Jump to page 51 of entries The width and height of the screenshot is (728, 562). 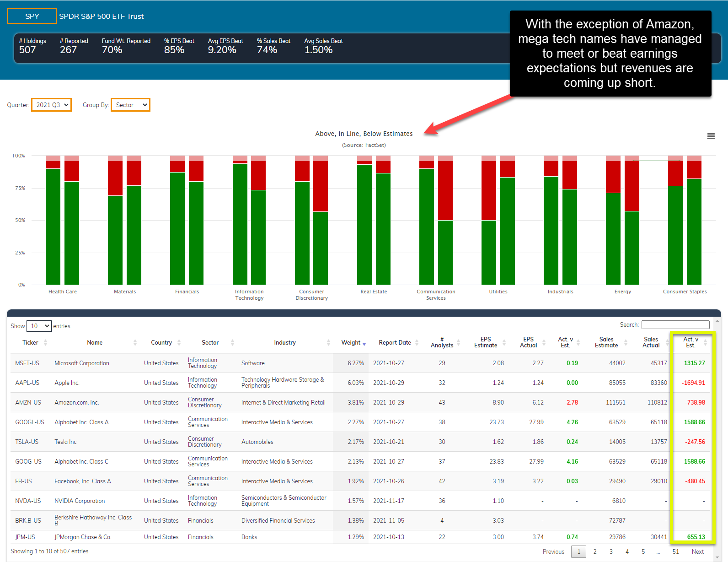(675, 551)
